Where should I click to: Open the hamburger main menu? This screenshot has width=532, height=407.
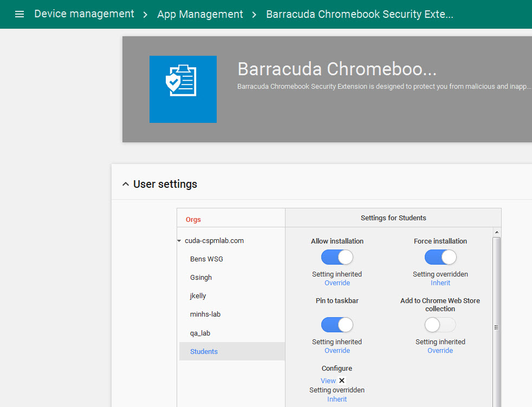tap(20, 14)
